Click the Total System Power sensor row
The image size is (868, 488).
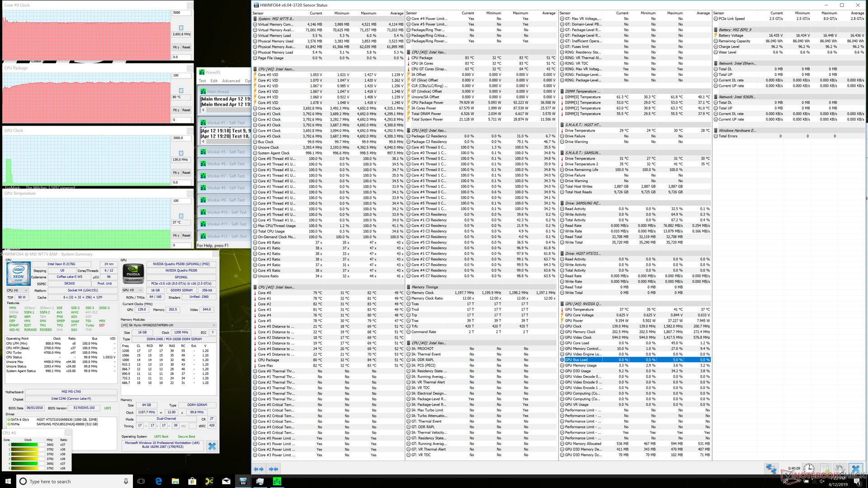click(x=481, y=119)
